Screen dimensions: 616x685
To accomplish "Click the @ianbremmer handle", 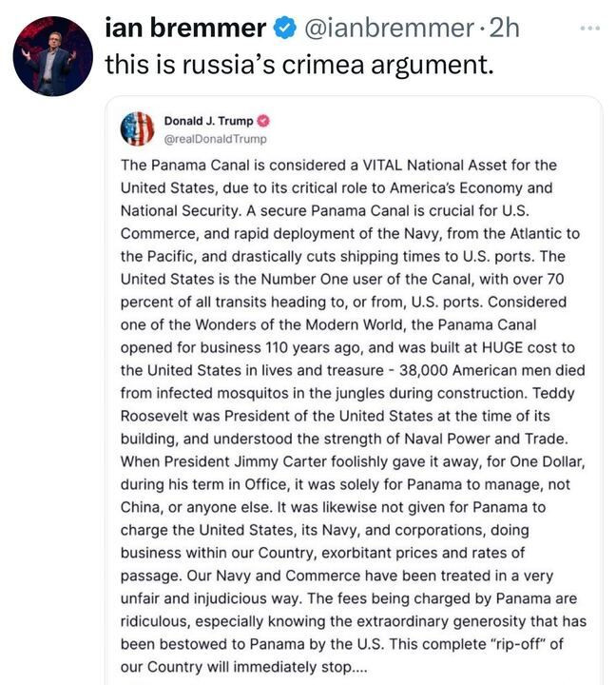I will coord(387,29).
